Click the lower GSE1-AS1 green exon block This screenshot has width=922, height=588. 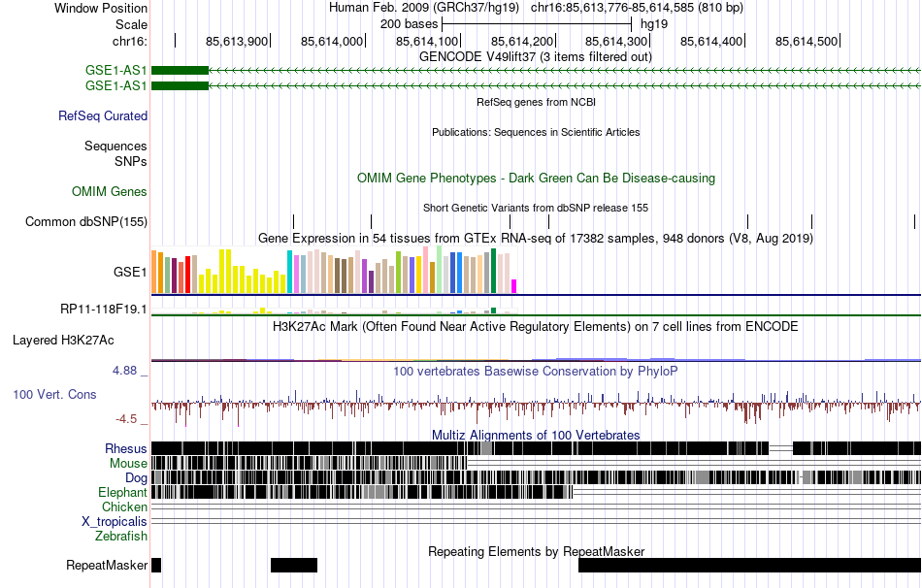click(x=180, y=85)
